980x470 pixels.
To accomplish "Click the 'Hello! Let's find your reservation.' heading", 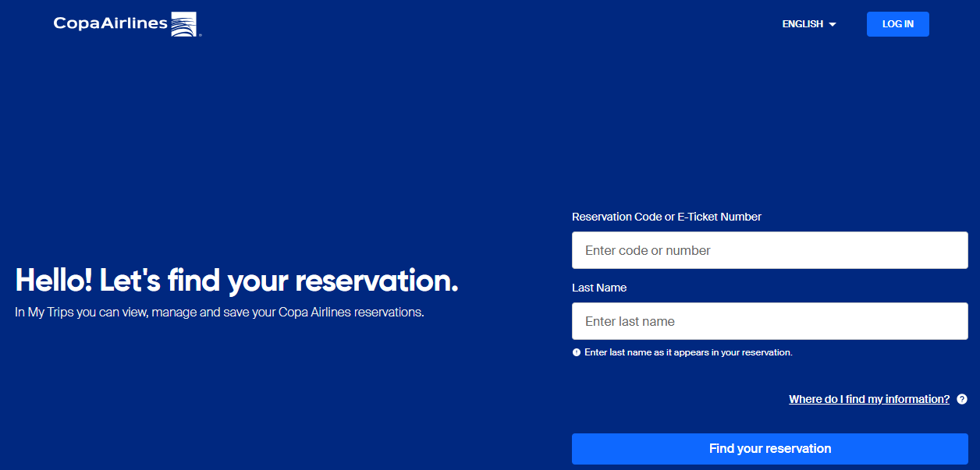I will pos(237,281).
